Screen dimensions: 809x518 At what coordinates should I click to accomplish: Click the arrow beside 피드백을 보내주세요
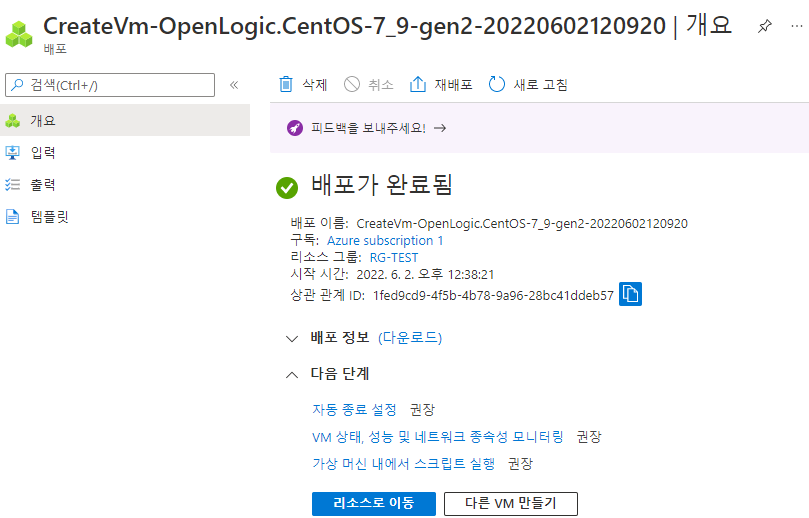coord(440,128)
